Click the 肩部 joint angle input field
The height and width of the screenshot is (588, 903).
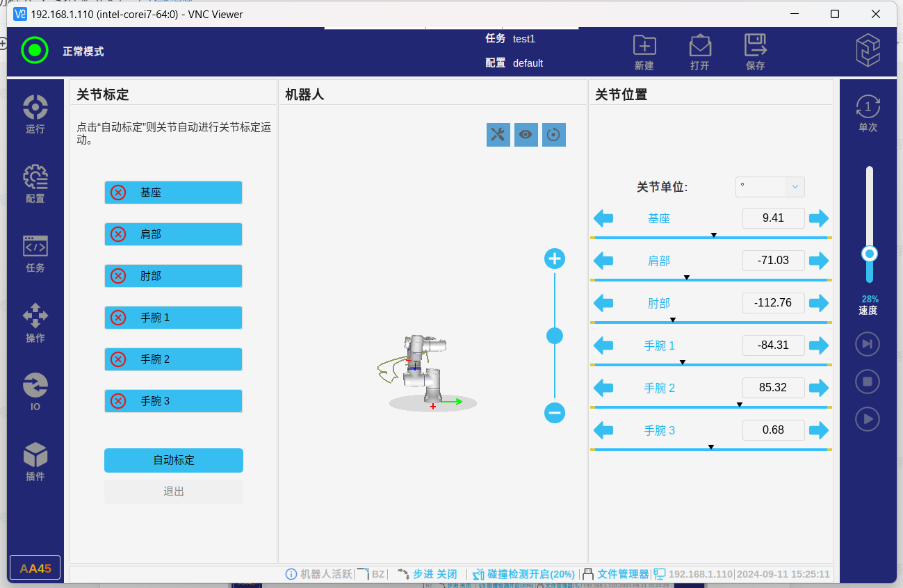773,261
